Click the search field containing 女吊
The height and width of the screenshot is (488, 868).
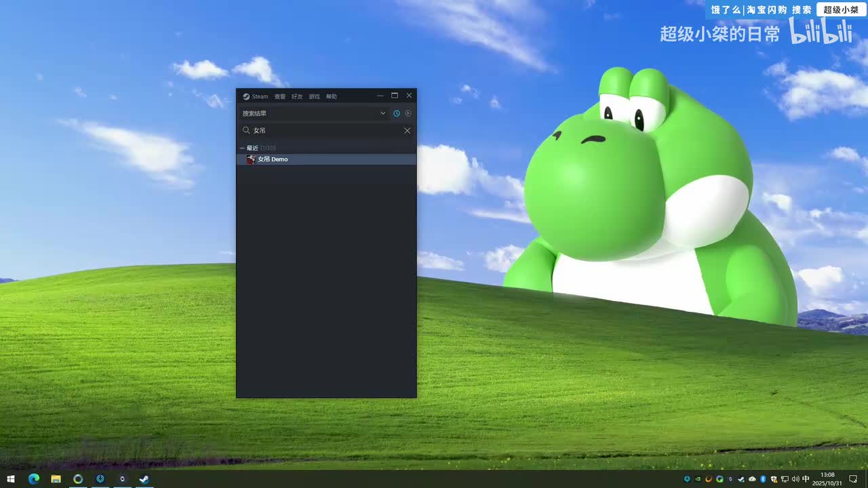tap(326, 130)
